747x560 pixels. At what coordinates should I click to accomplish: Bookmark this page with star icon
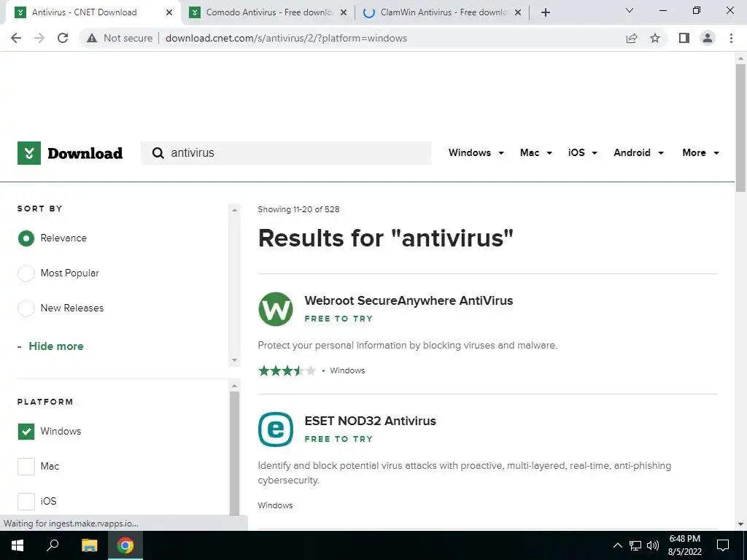tap(655, 38)
